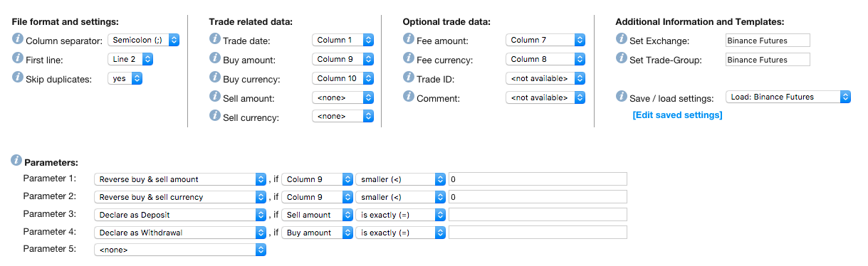Open Load: Binance Futures settings dropdown

(x=788, y=97)
